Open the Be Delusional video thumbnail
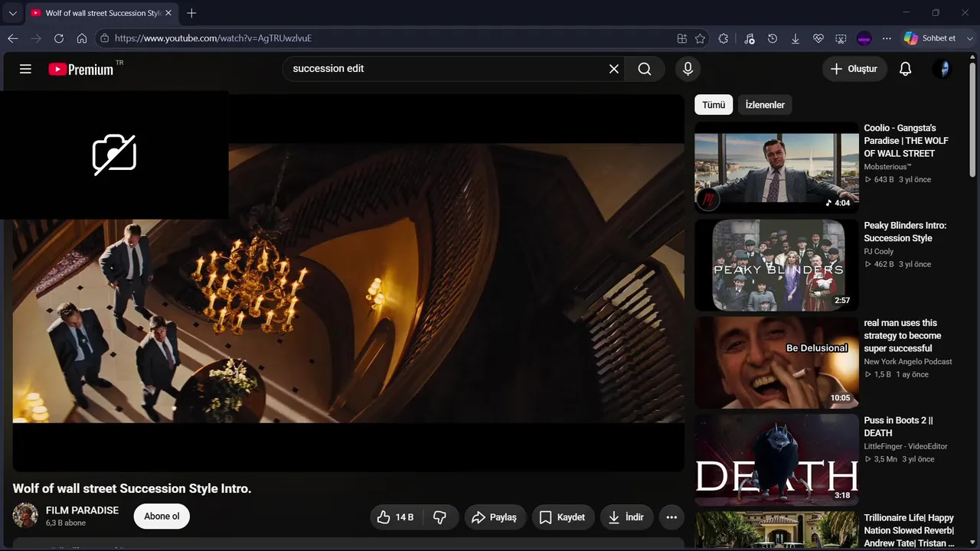The width and height of the screenshot is (980, 551). pos(776,363)
